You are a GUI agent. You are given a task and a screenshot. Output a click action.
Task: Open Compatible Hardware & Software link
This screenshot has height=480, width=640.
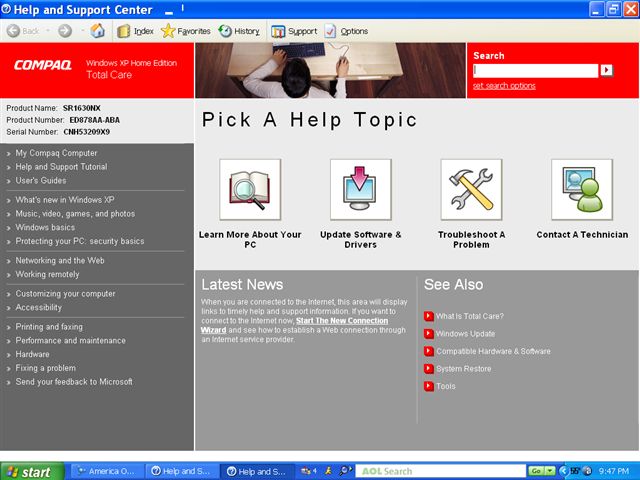tap(493, 351)
